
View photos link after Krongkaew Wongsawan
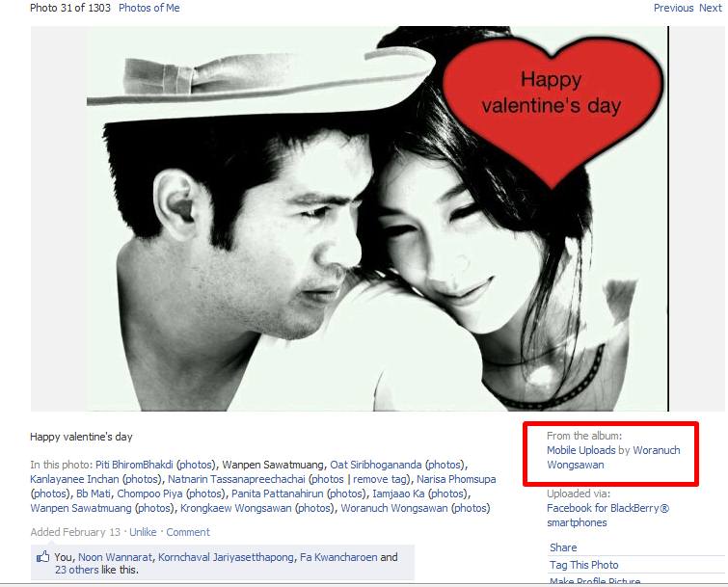[x=314, y=508]
